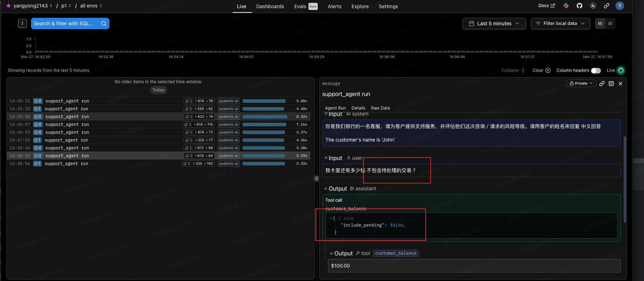Select the flat list view icon
Screen dimensions: 644x281
[x=610, y=23]
